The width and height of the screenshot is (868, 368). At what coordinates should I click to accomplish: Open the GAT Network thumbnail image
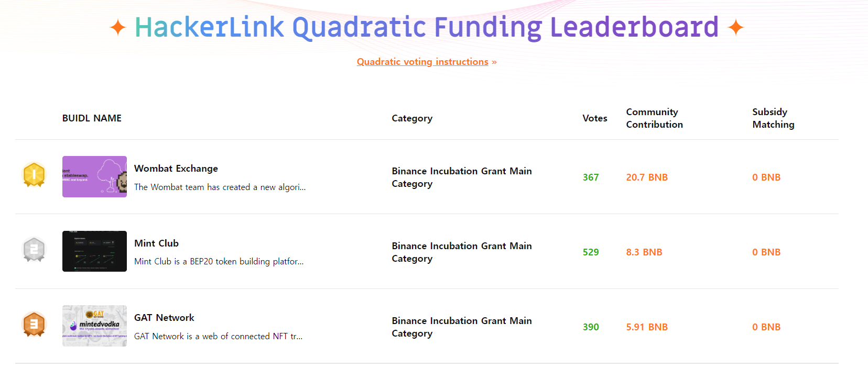[x=94, y=326]
